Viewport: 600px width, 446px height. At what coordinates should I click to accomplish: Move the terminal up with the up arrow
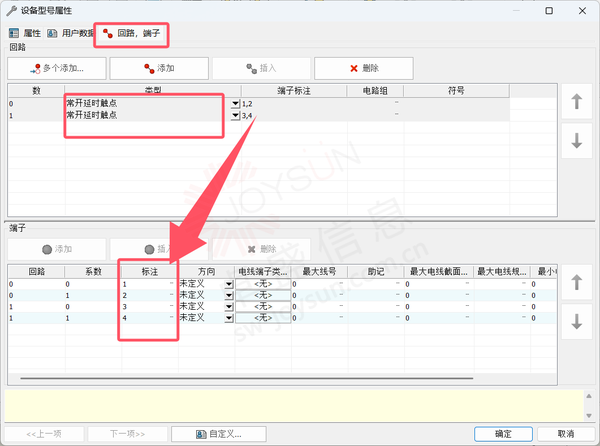576,284
